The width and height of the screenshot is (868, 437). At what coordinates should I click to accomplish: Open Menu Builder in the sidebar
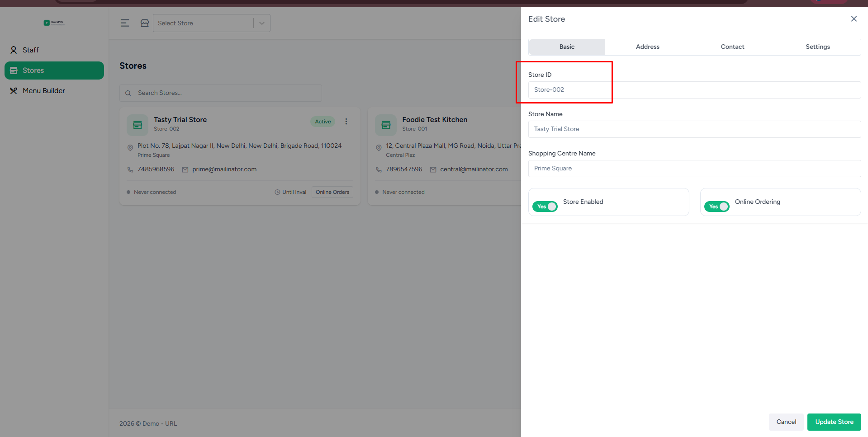coord(44,91)
